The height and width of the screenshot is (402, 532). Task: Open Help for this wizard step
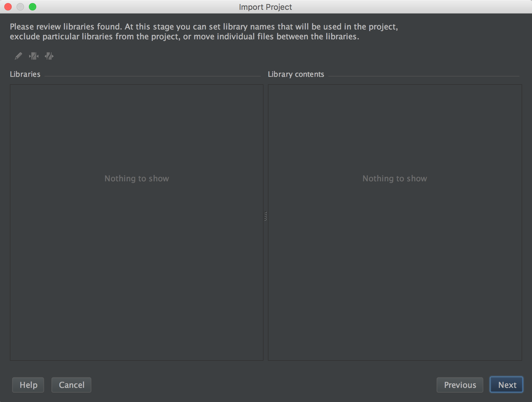pyautogui.click(x=28, y=385)
